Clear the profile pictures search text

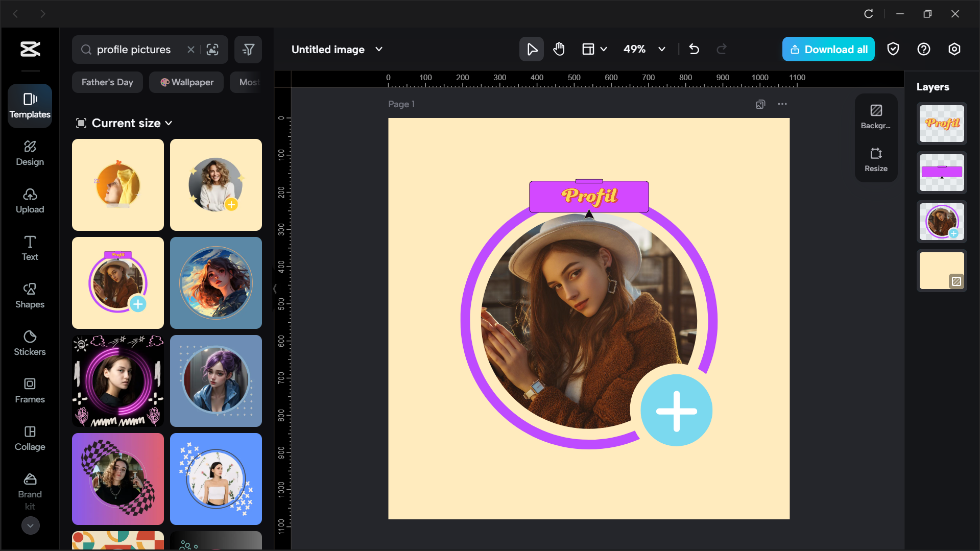[190, 50]
